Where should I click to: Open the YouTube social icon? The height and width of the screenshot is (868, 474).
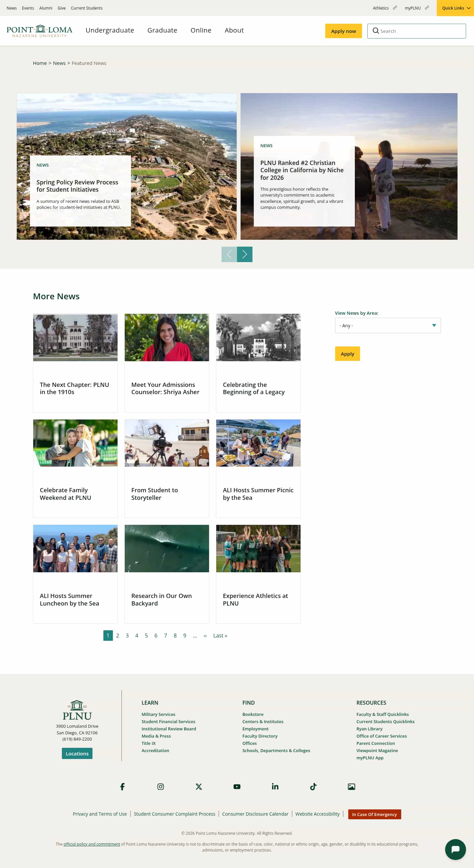(x=237, y=786)
